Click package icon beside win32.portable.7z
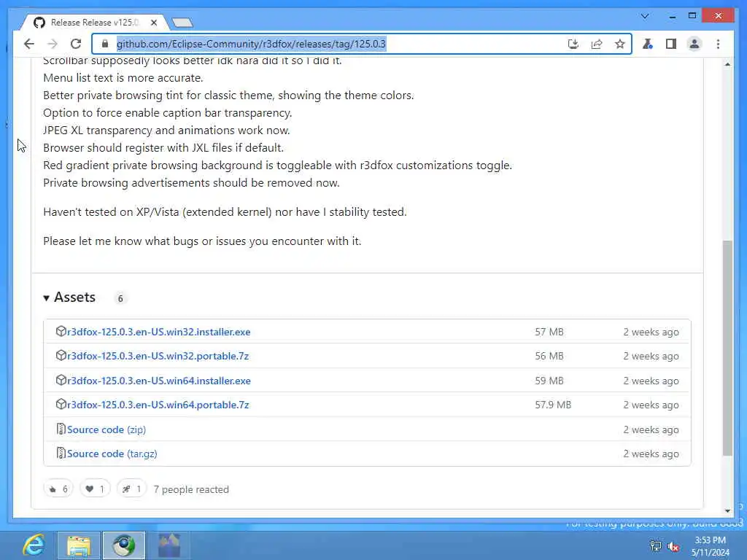The image size is (747, 560). tap(61, 356)
